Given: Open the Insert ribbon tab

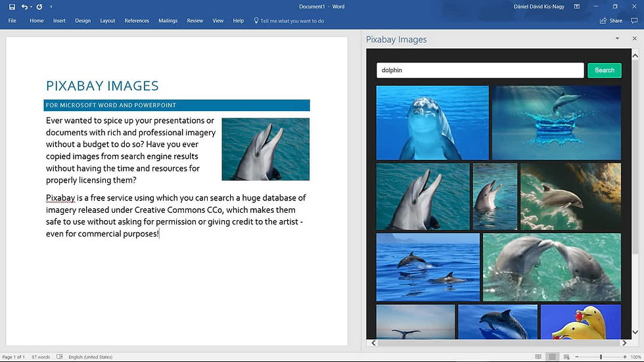Looking at the screenshot, I should tap(59, 20).
